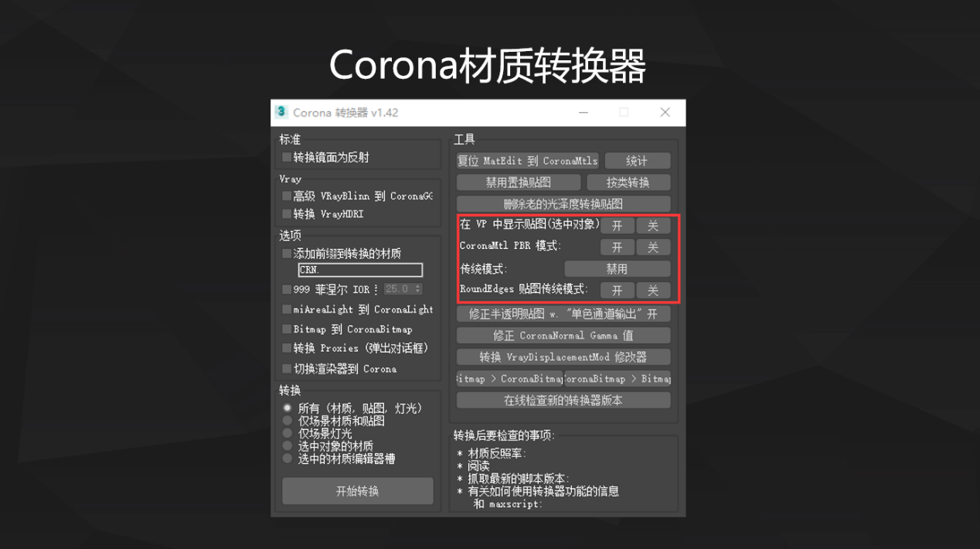Select the 仅场景灯光 radio option
This screenshot has width=980, height=549.
pyautogui.click(x=288, y=433)
